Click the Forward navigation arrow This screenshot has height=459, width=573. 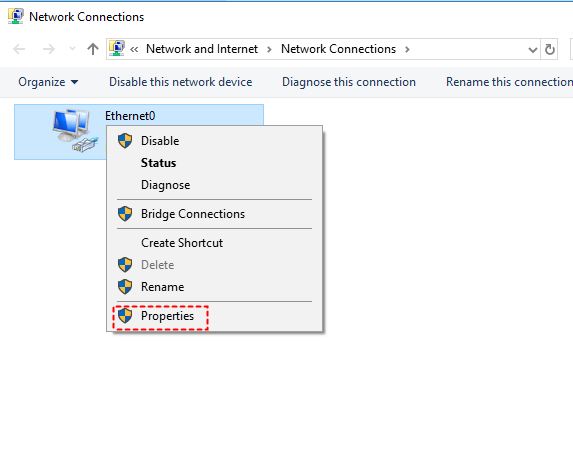(x=49, y=49)
